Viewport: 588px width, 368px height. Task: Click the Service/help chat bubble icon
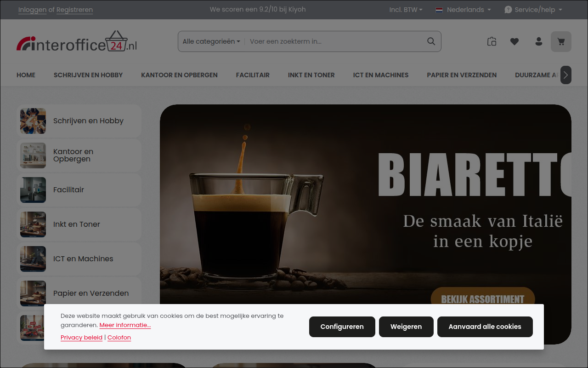coord(508,10)
